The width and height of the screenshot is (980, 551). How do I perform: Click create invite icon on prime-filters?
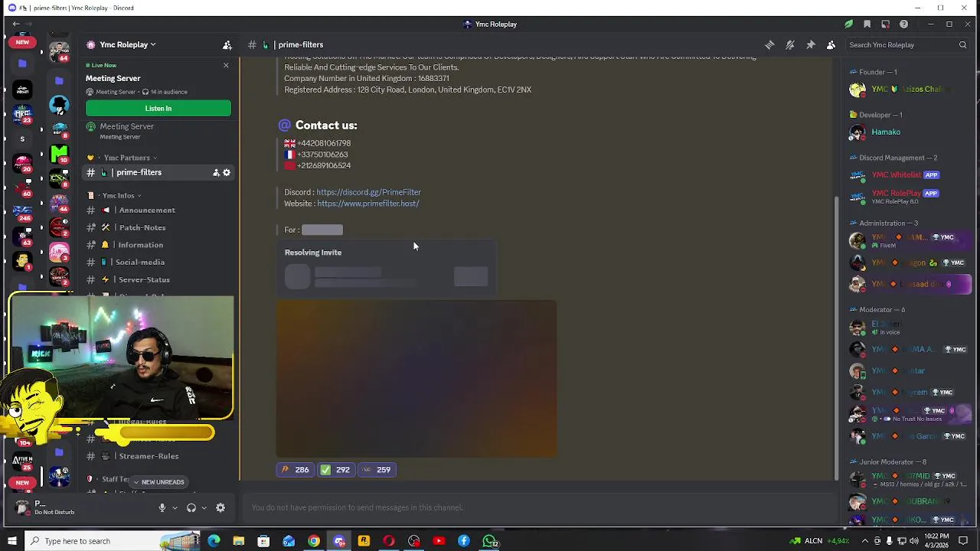[x=216, y=173]
